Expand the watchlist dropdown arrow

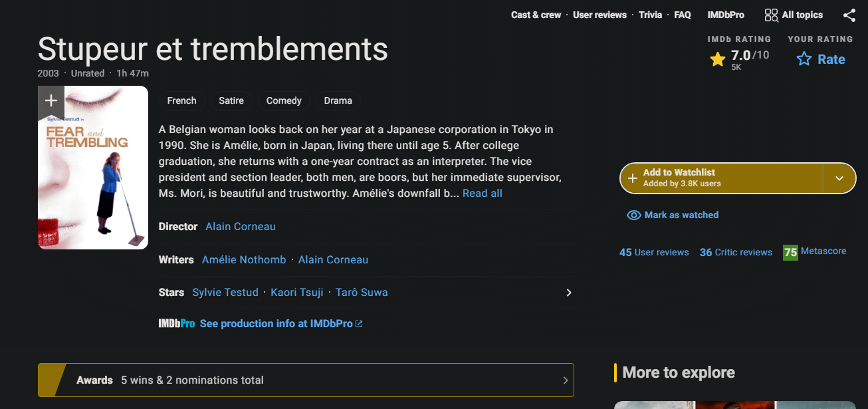(839, 178)
